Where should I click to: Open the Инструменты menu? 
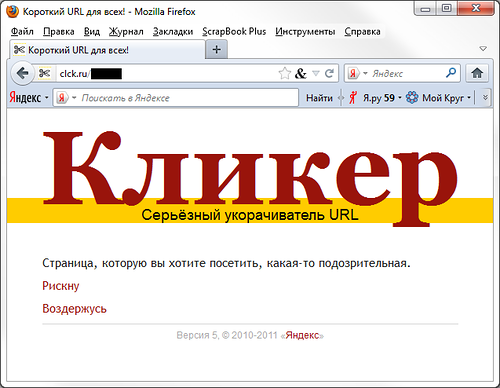pos(305,31)
